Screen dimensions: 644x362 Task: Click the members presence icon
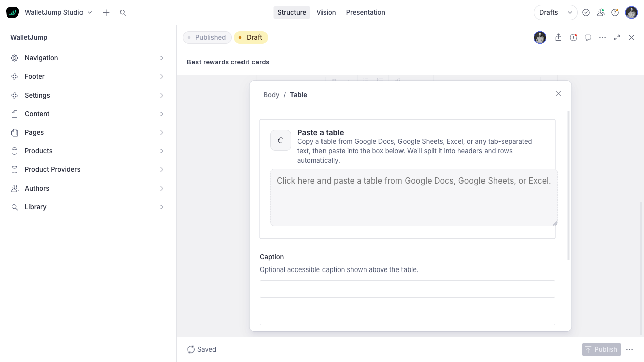coord(600,12)
